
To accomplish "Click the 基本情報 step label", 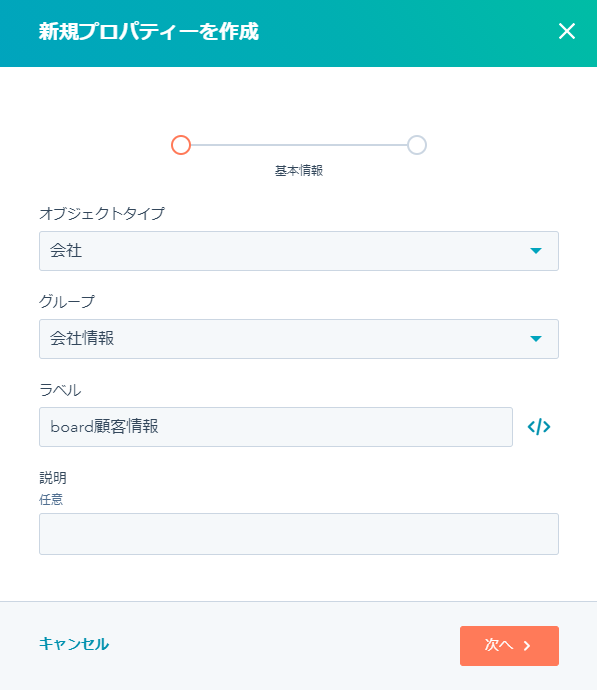I will [299, 171].
